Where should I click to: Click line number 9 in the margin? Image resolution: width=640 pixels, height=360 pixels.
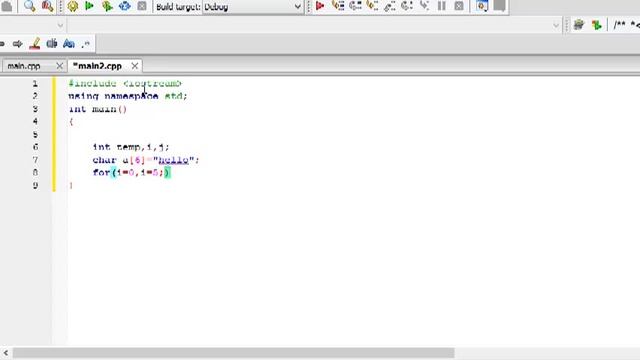point(35,185)
